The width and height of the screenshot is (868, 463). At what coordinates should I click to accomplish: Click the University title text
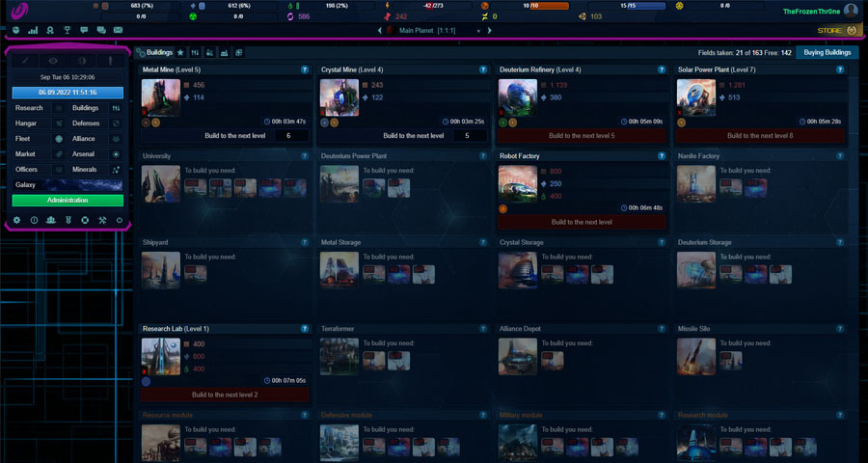pyautogui.click(x=156, y=156)
